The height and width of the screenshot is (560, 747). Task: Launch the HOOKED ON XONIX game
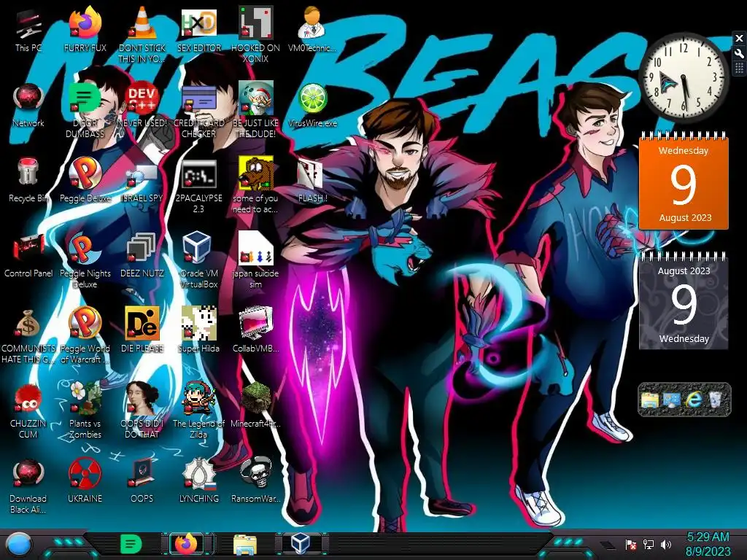tap(255, 34)
